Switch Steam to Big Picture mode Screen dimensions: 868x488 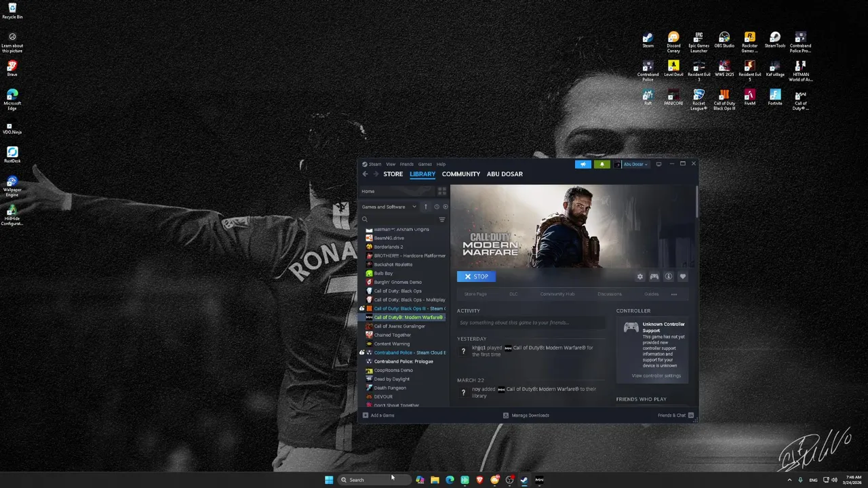pyautogui.click(x=658, y=164)
